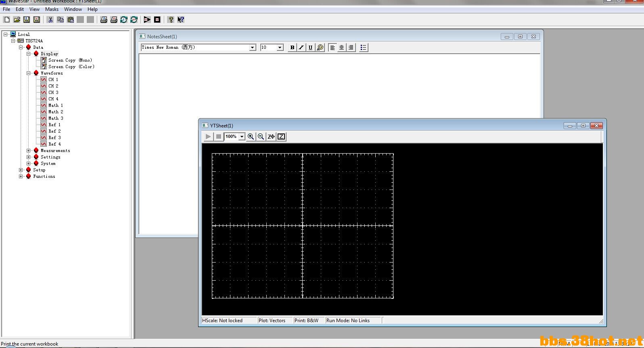Activate context help pointer icon
The height and width of the screenshot is (348, 644).
pyautogui.click(x=181, y=19)
